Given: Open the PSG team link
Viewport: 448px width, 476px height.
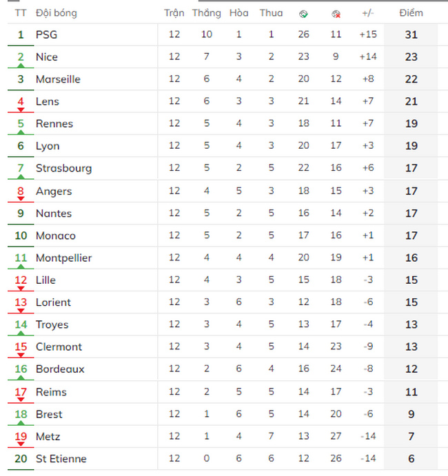Looking at the screenshot, I should (46, 34).
